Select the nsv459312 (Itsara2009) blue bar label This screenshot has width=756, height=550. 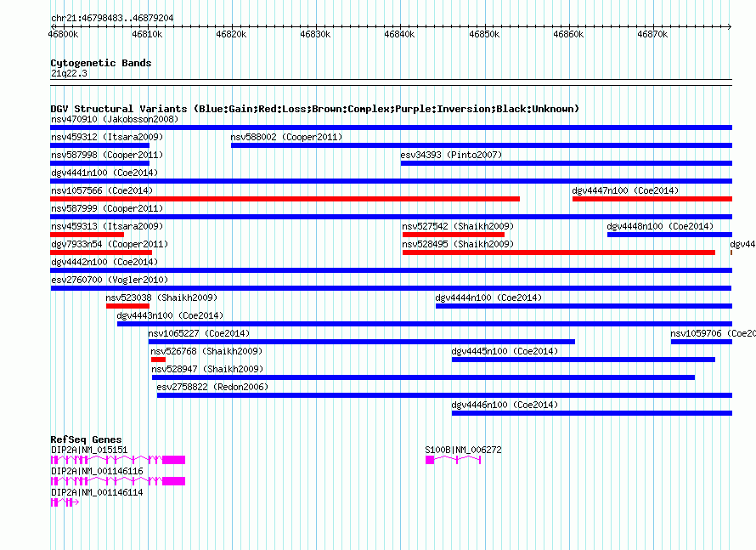click(107, 137)
